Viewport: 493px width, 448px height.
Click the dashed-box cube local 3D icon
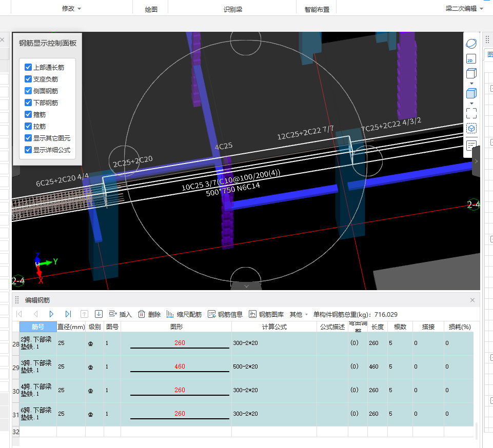tap(471, 128)
